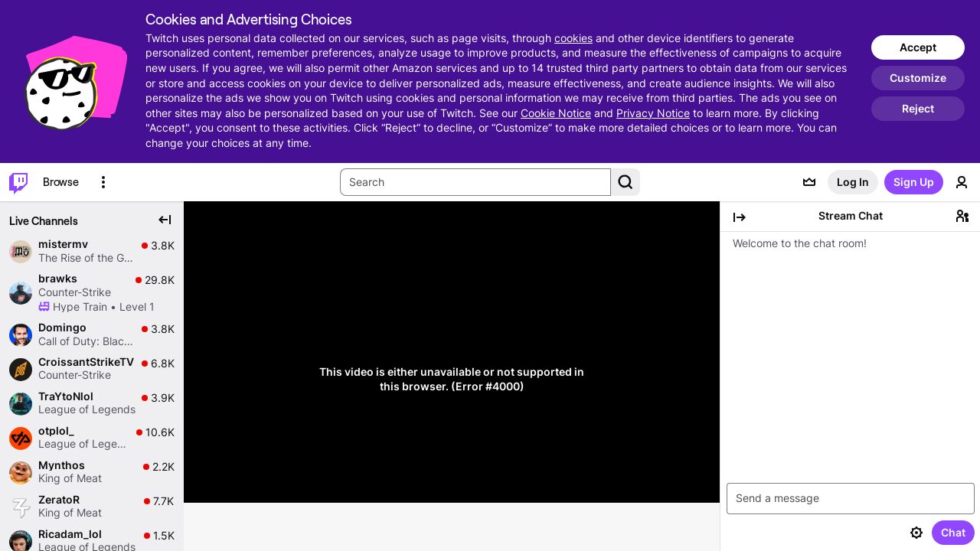Accept cookies in the banner
The height and width of the screenshot is (551, 980).
pos(917,47)
